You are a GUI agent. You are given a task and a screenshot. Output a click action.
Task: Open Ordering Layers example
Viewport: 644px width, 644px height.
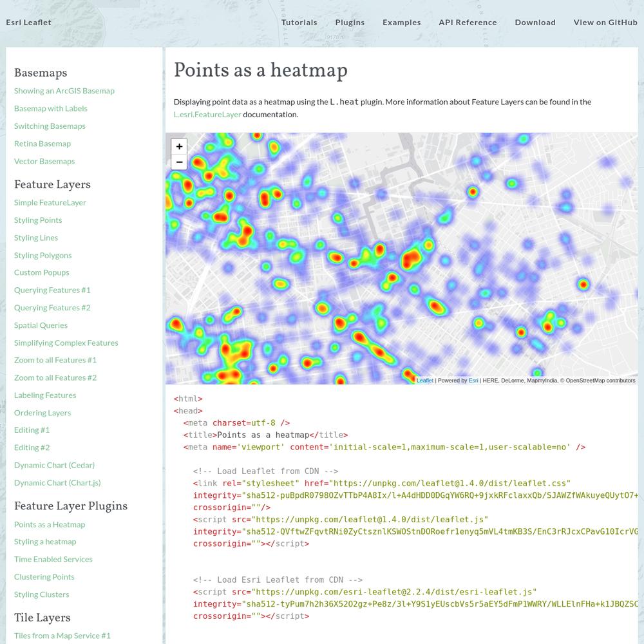(x=43, y=413)
